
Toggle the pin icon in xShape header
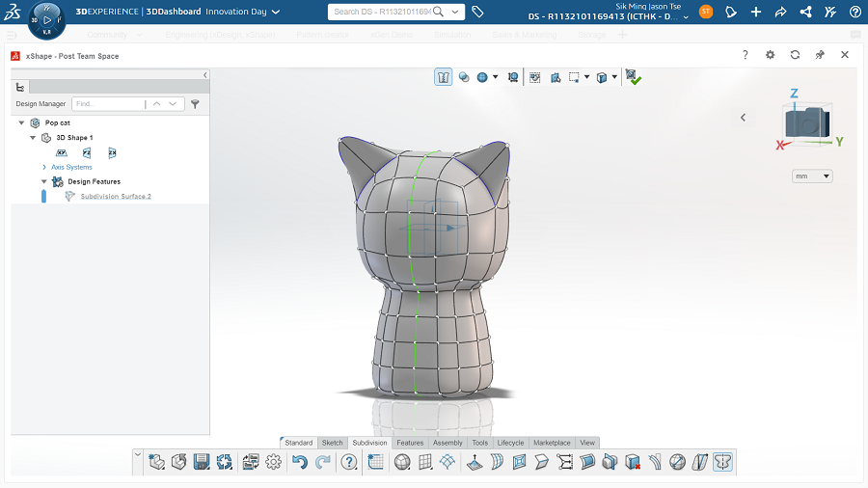coord(819,55)
